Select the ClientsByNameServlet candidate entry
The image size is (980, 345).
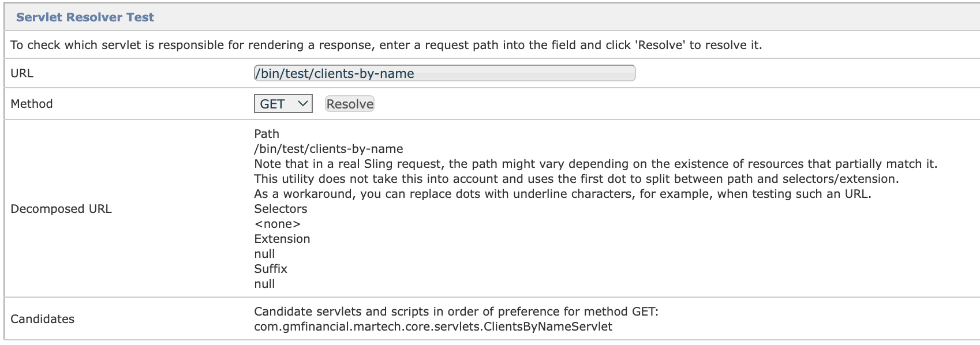click(433, 327)
